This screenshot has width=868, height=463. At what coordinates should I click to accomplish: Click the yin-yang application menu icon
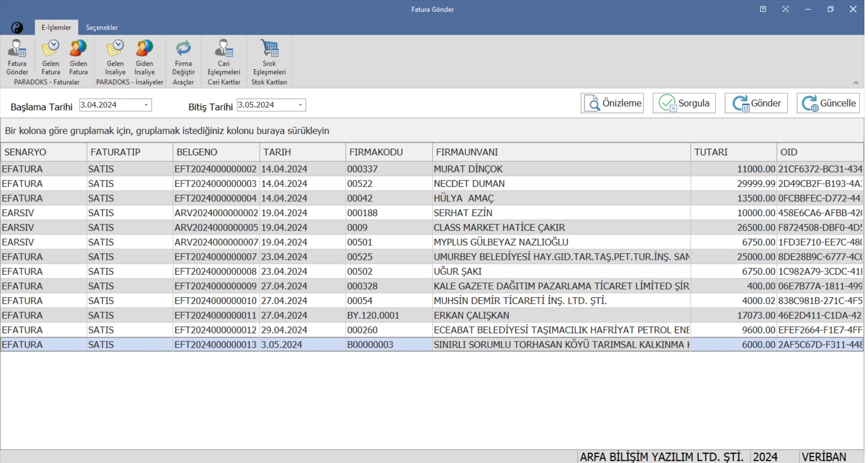point(17,28)
